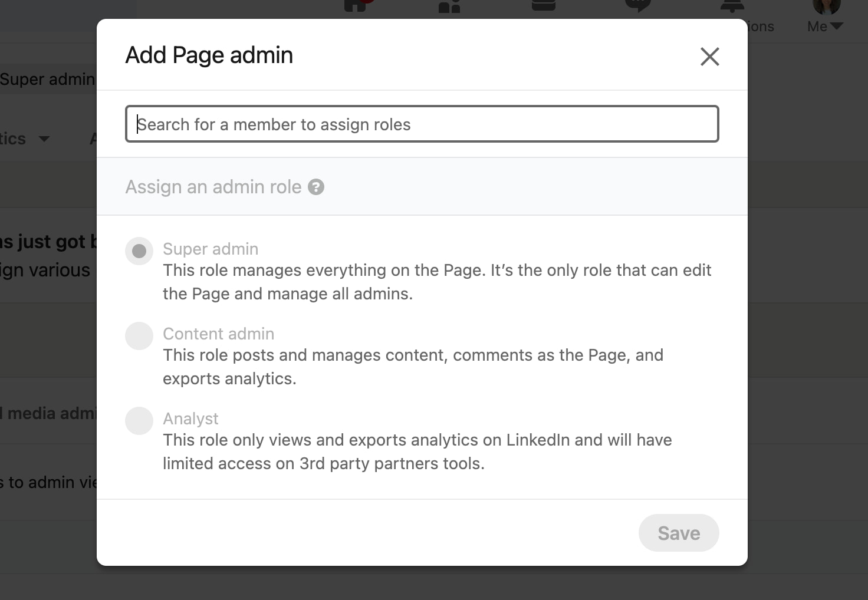This screenshot has width=868, height=600.
Task: Open the Messaging speech bubble icon
Action: (637, 5)
